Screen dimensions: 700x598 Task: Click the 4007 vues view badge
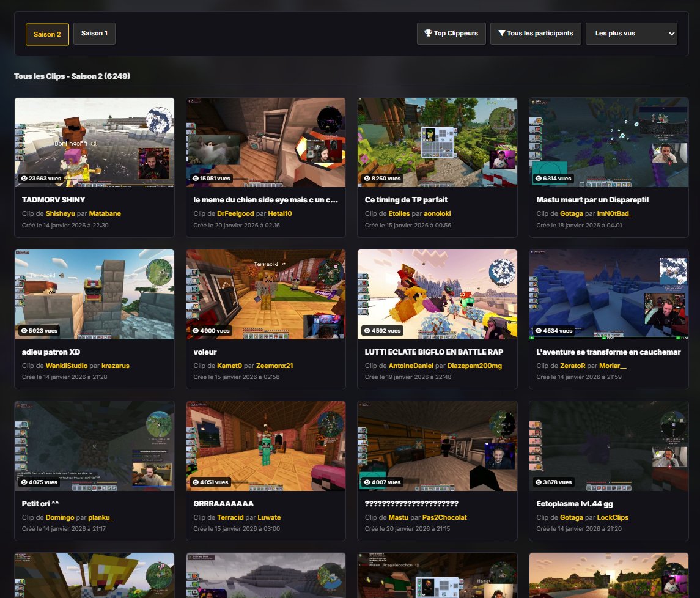382,482
